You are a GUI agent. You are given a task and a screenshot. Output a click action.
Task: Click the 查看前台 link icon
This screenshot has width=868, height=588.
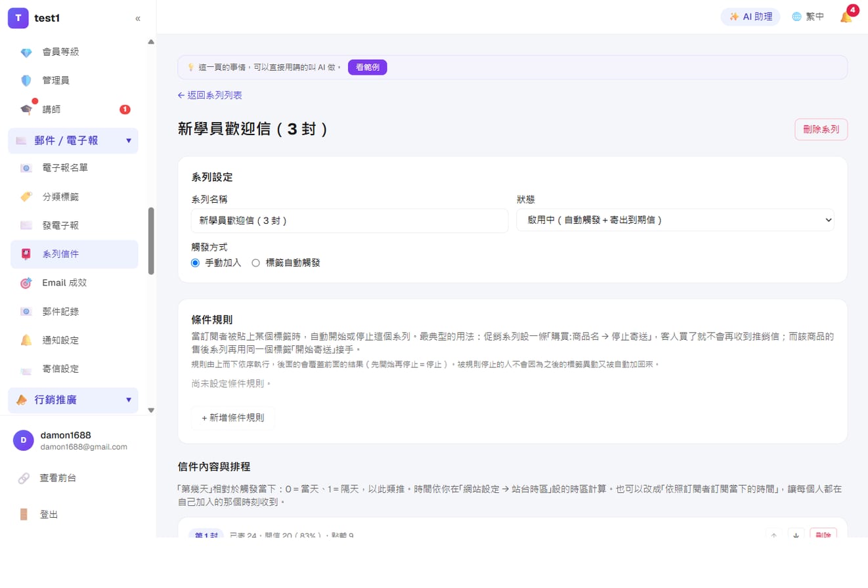(24, 478)
